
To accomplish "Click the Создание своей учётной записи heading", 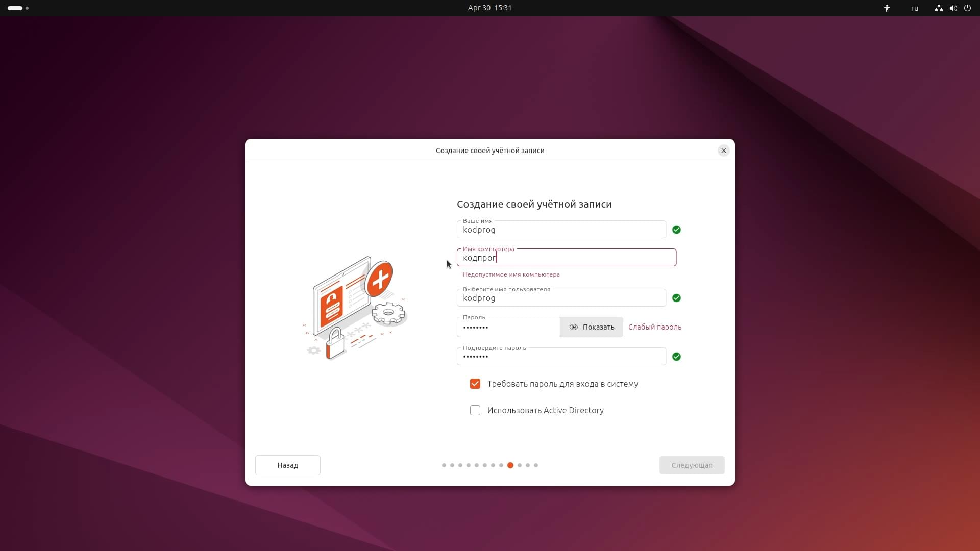I will 534,204.
